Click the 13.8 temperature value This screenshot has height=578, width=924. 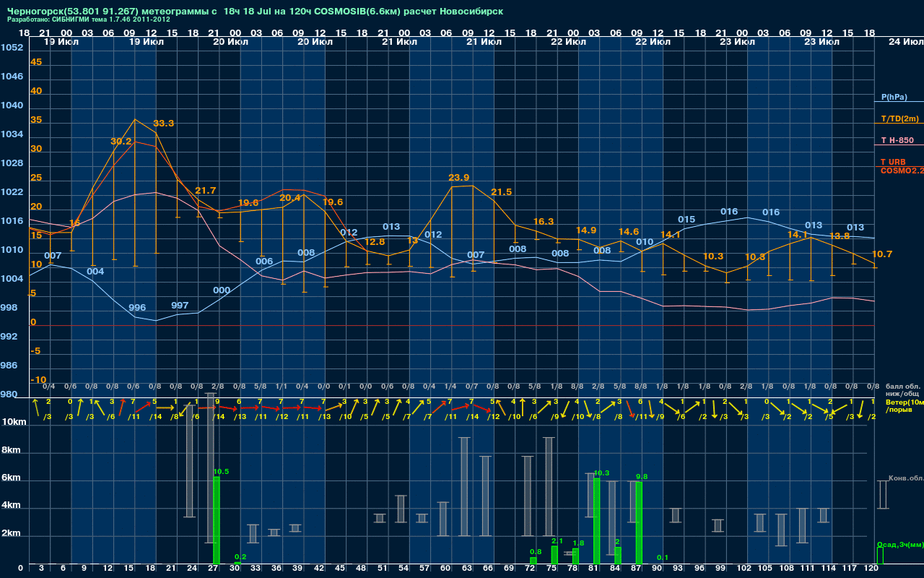(839, 236)
